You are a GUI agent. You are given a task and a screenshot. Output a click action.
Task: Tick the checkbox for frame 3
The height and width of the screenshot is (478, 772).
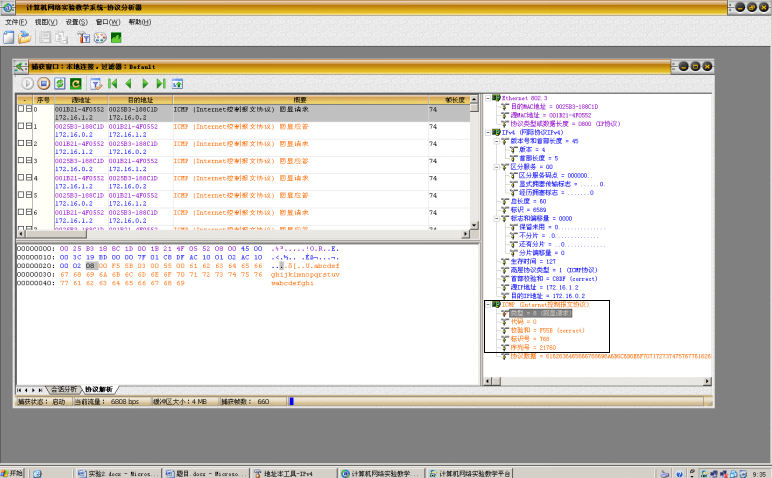pos(21,160)
